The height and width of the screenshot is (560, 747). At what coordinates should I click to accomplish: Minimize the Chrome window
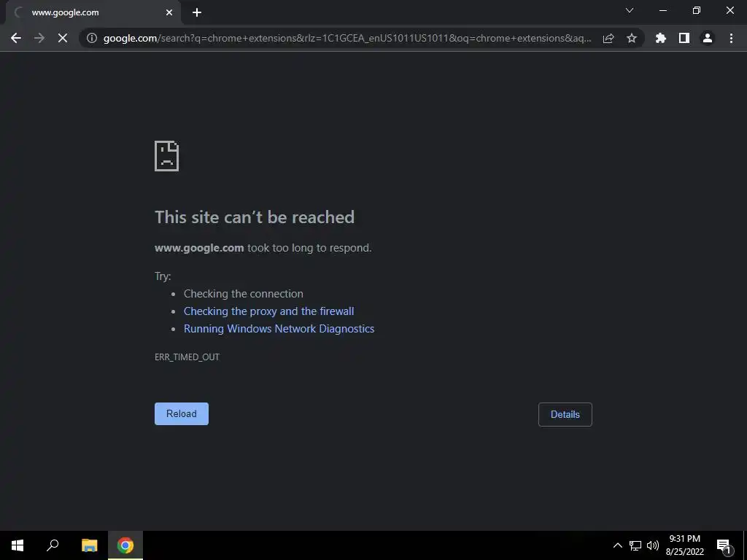[662, 10]
